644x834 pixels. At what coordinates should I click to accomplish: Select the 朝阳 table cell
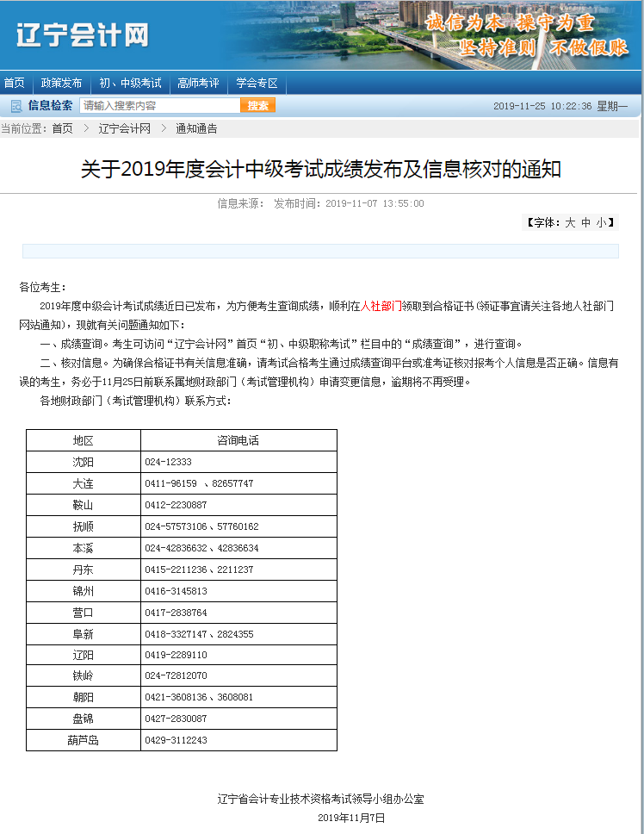84,697
